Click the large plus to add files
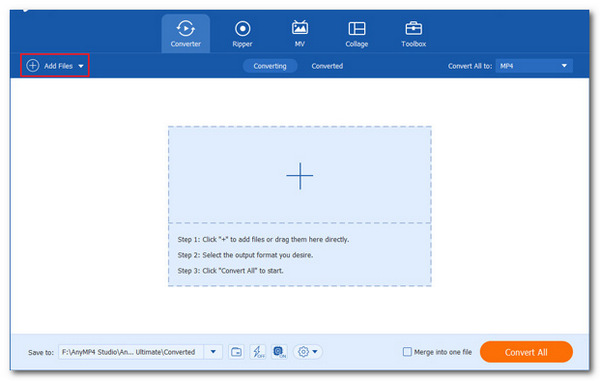The width and height of the screenshot is (600, 381). (x=300, y=176)
